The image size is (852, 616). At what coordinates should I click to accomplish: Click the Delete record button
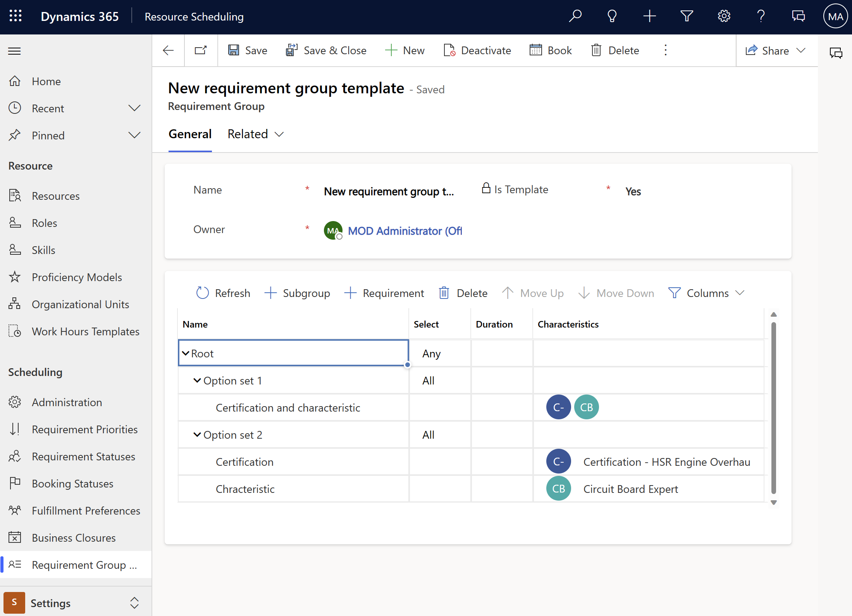[614, 50]
